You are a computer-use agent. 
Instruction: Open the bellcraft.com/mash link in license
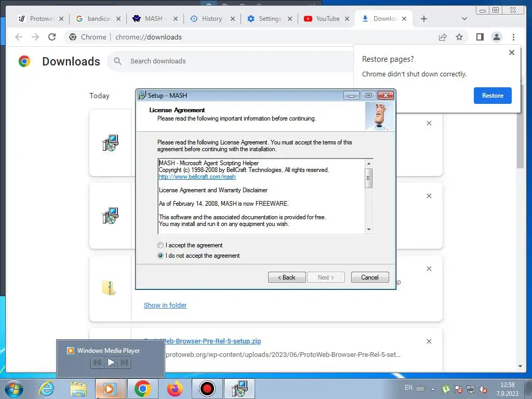(197, 177)
